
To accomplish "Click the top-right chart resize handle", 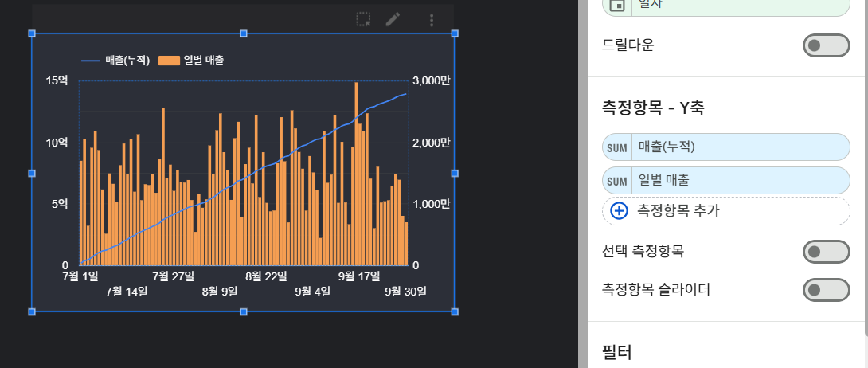I will click(x=455, y=33).
